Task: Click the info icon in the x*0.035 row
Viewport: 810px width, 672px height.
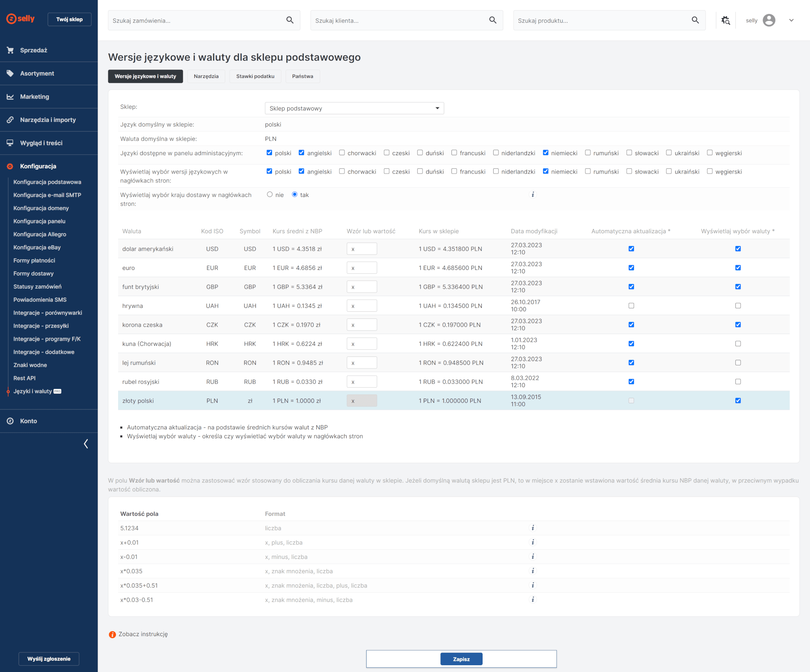Action: pyautogui.click(x=532, y=571)
